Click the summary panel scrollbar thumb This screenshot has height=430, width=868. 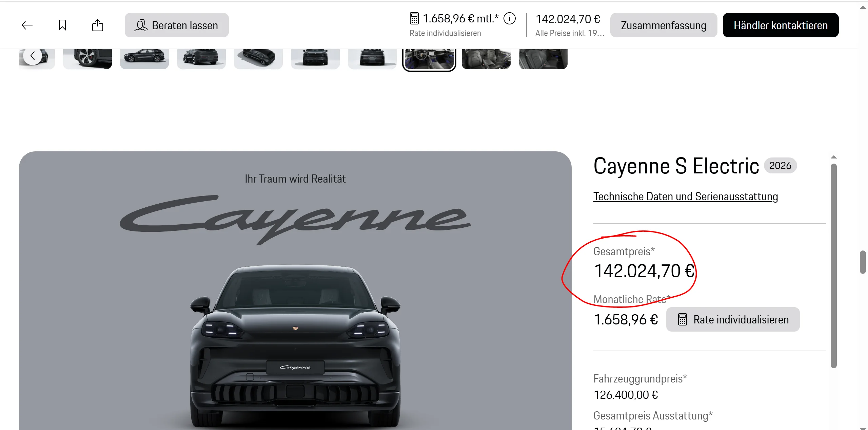(834, 266)
